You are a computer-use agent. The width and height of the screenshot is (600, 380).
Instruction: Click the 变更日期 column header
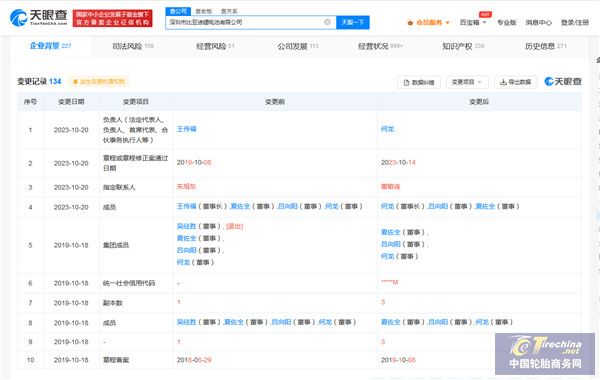point(71,102)
